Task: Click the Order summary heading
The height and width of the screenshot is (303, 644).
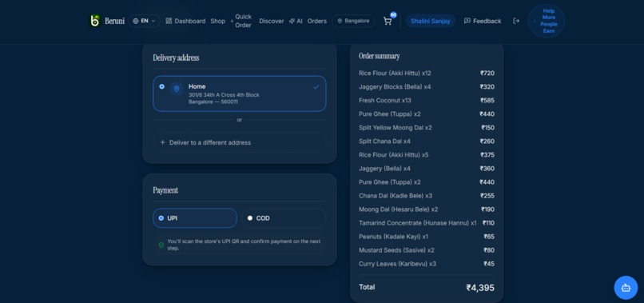Action: pyautogui.click(x=379, y=56)
